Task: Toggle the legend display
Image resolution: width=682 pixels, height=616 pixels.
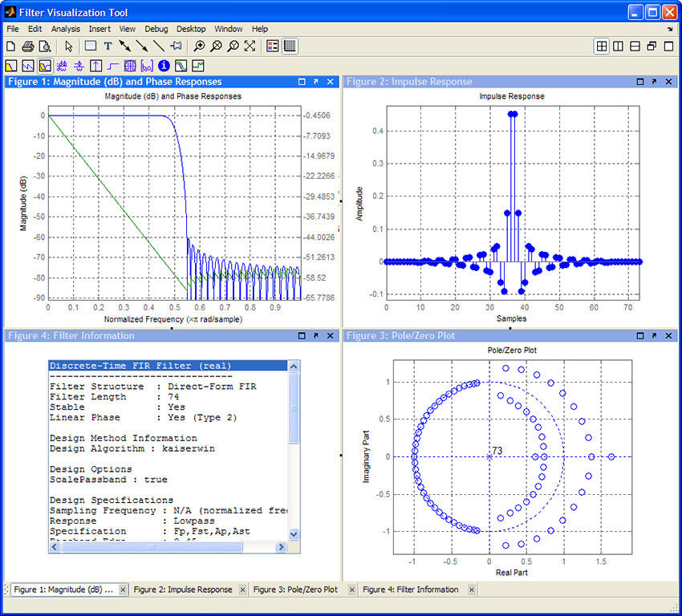Action: tap(272, 46)
